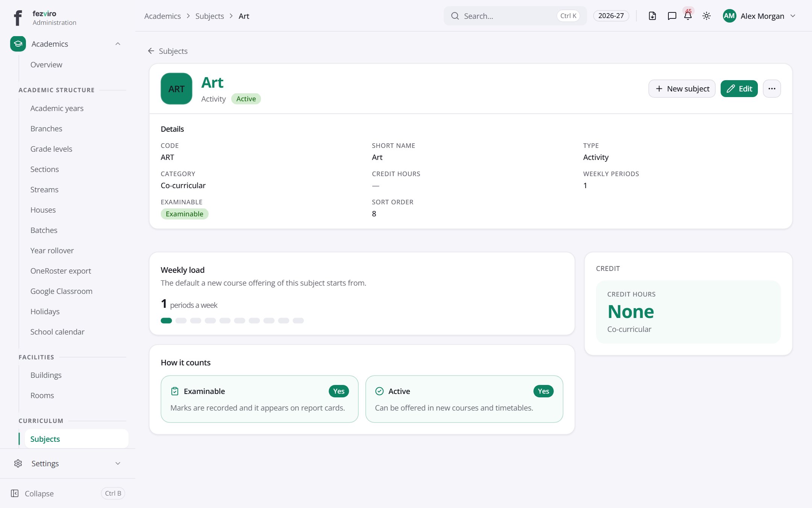Click the Subjects breadcrumb link
The height and width of the screenshot is (508, 812).
209,16
